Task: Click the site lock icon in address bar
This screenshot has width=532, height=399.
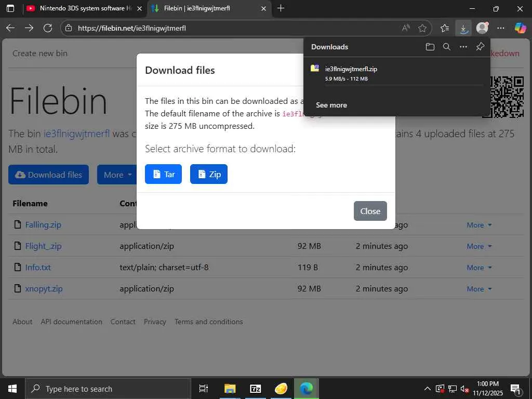Action: [x=69, y=28]
